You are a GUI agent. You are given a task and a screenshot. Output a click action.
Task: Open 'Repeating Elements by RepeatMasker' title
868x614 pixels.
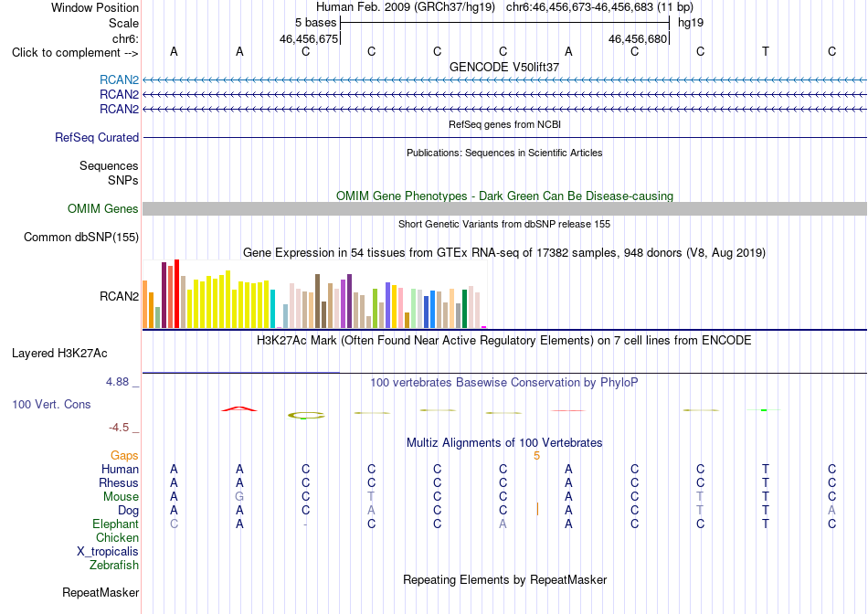[504, 579]
